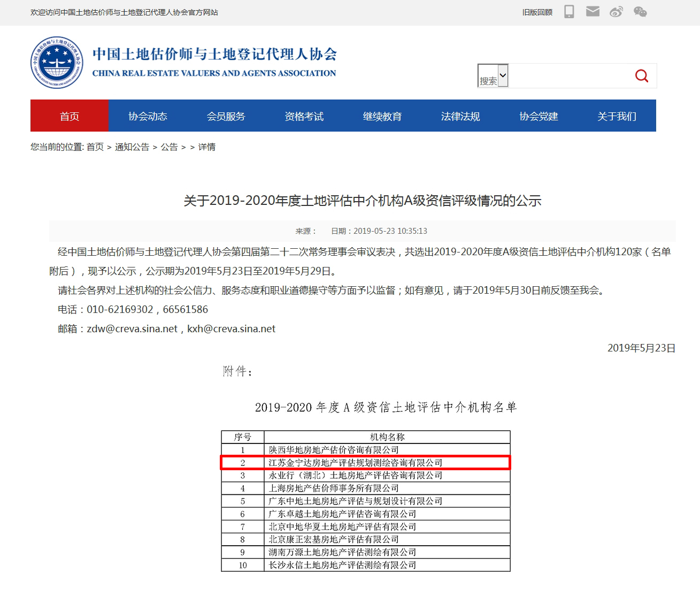Open 旧版回顾 link
Viewport: 700px width, 589px height.
click(x=537, y=12)
